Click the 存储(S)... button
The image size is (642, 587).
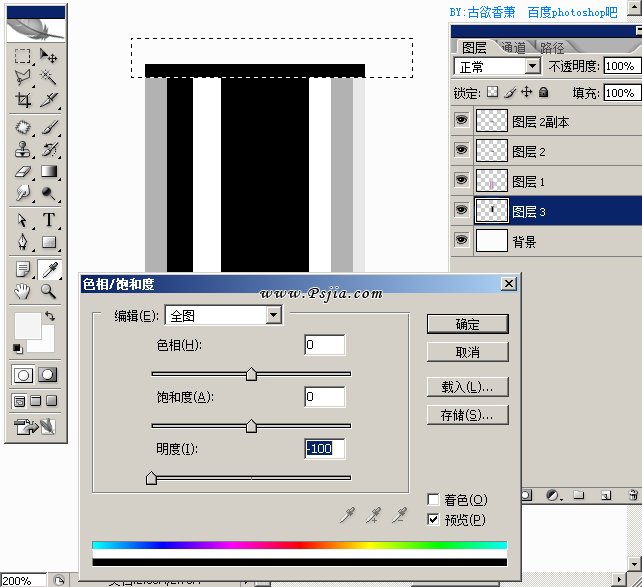468,415
